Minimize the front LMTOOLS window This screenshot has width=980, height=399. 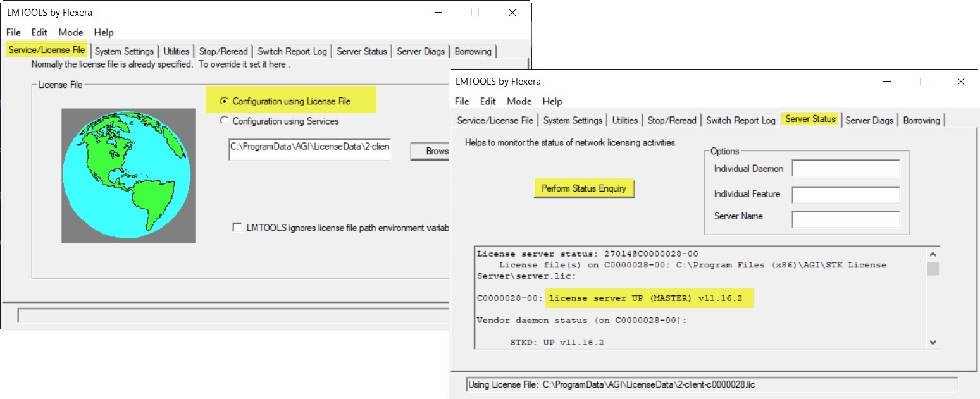(x=886, y=82)
